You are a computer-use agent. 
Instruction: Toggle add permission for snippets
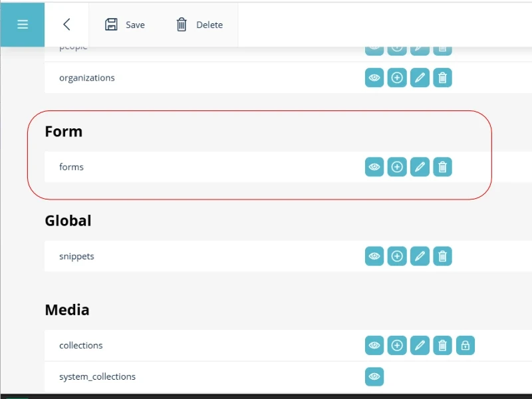[397, 256]
